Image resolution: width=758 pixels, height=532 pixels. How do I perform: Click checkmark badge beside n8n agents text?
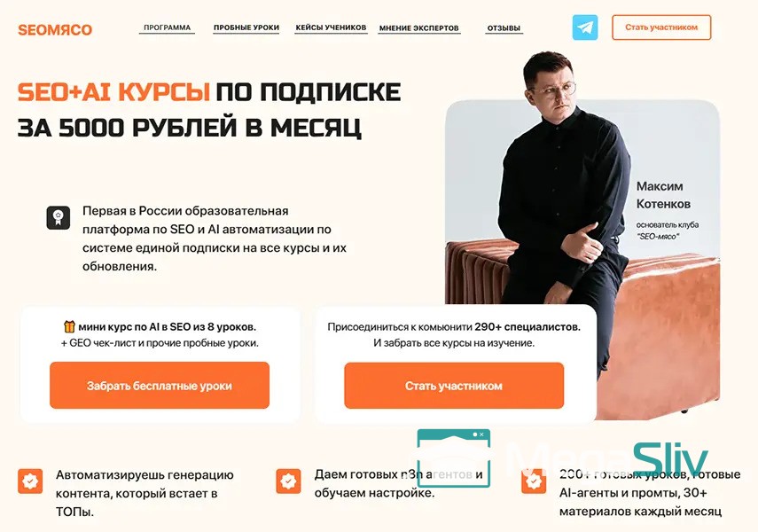(288, 481)
